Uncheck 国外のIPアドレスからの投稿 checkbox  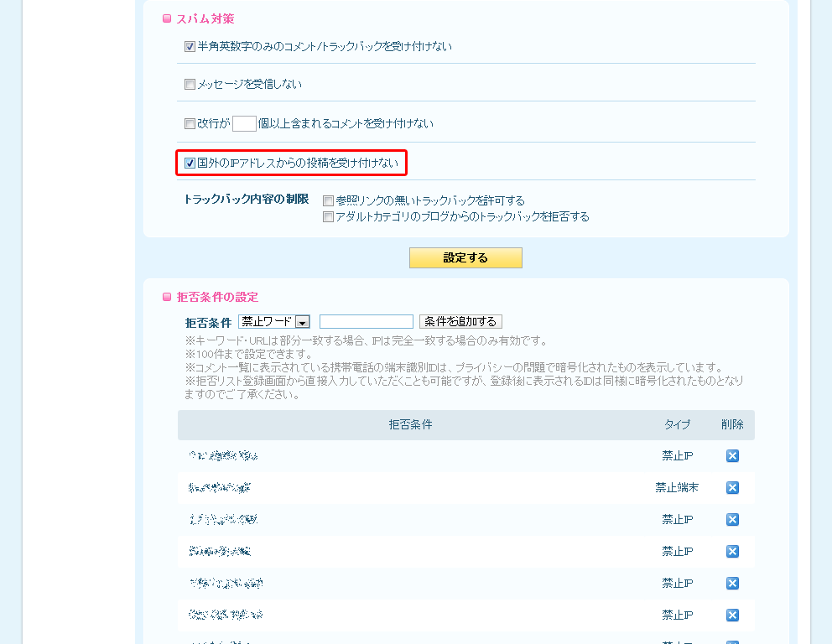(190, 163)
